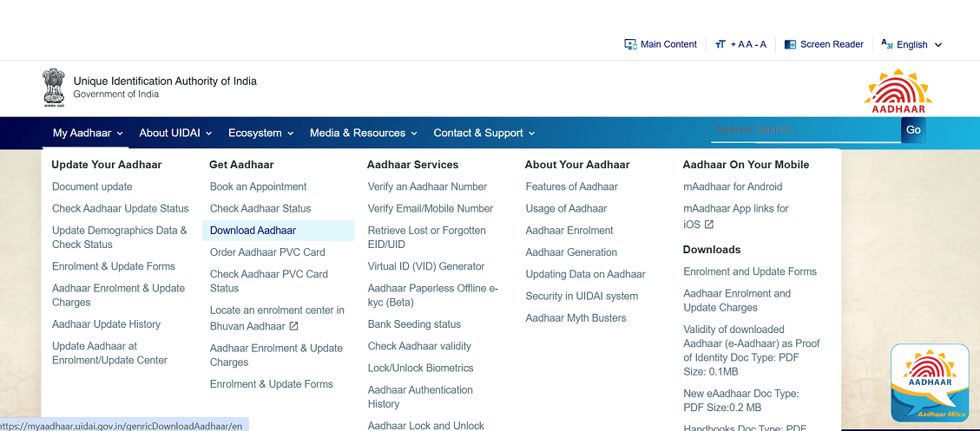This screenshot has width=980, height=431.
Task: Open Virtual ID (VID) Generator
Action: tap(426, 266)
